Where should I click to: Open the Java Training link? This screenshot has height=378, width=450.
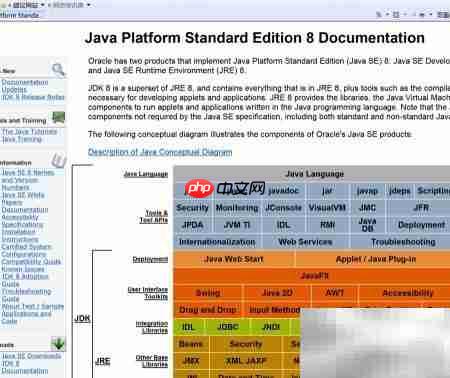coord(22,139)
